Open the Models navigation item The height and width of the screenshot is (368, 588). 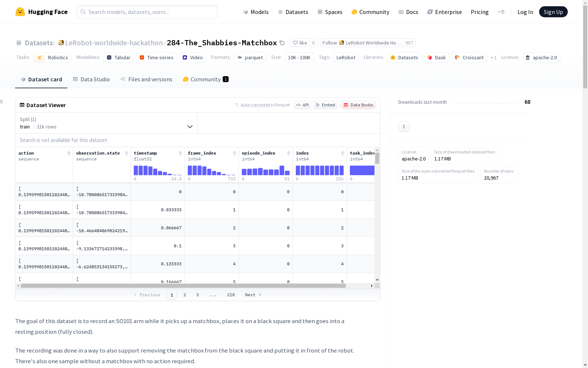click(256, 12)
